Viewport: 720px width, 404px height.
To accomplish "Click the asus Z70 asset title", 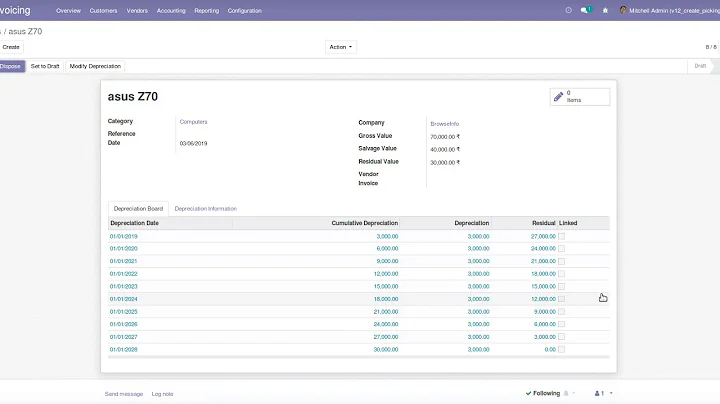I will click(133, 97).
